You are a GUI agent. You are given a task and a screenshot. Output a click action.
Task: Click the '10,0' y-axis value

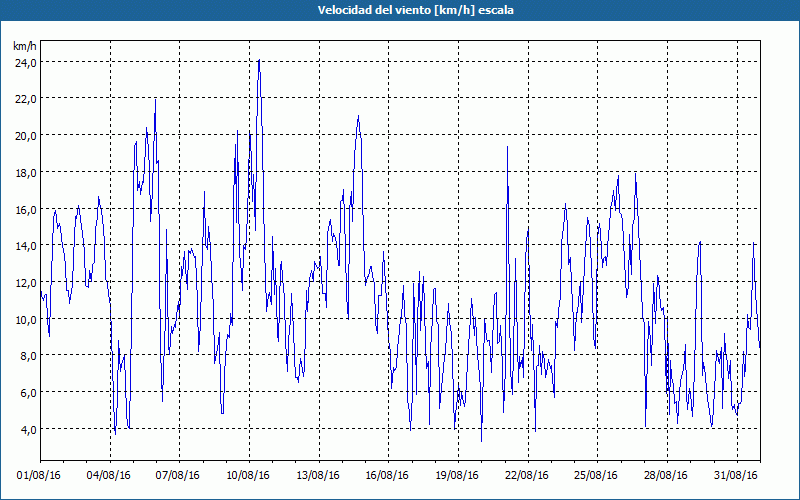(26, 319)
